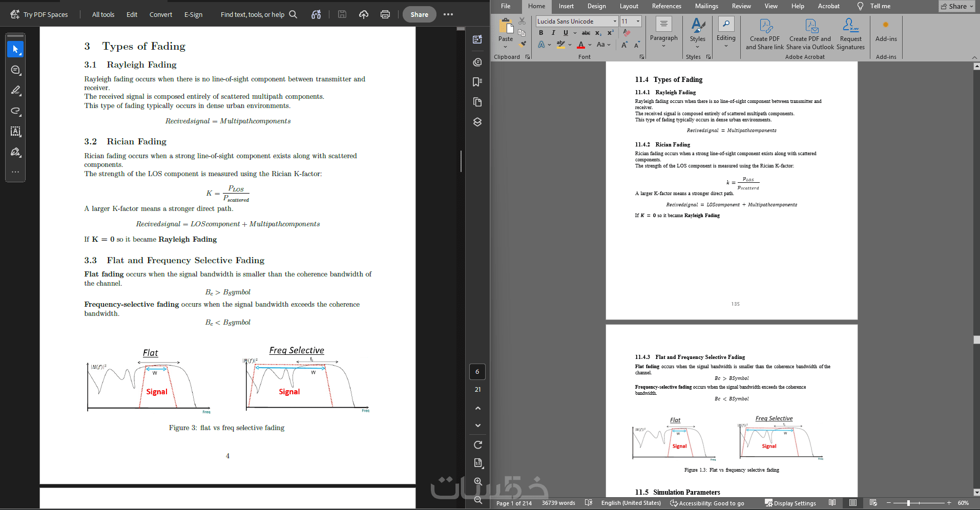The width and height of the screenshot is (980, 510).
Task: Zoom in on the PDF in Acrobat
Action: coord(478,481)
